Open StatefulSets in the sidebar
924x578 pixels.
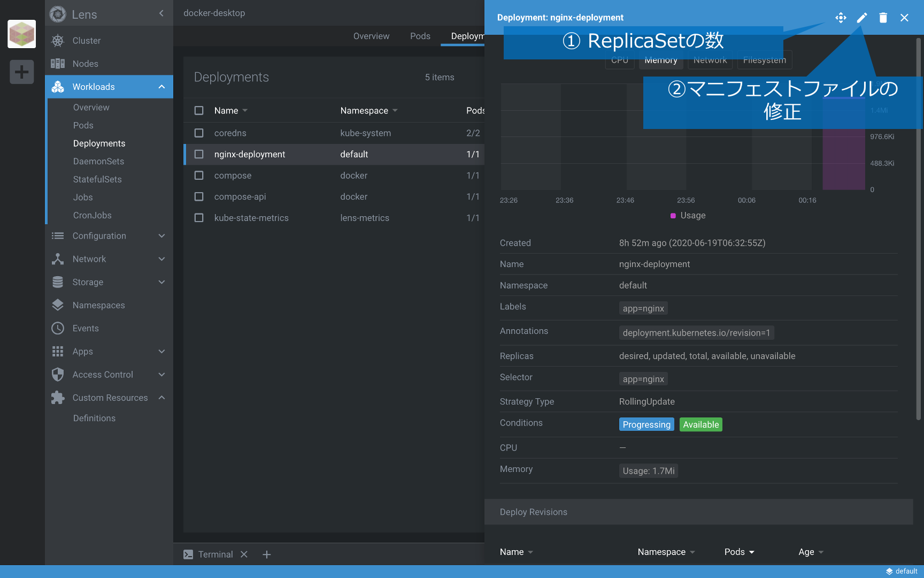point(97,179)
